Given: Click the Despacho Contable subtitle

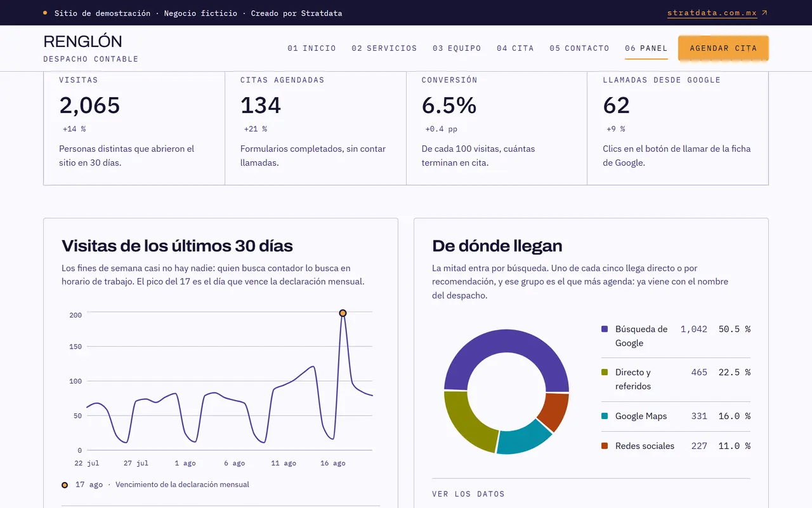Looking at the screenshot, I should 91,59.
